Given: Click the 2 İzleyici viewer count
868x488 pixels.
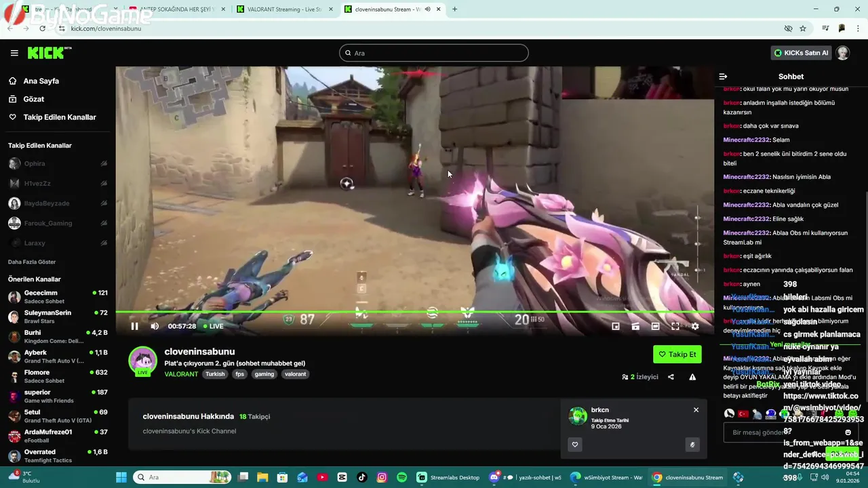Looking at the screenshot, I should click(640, 377).
